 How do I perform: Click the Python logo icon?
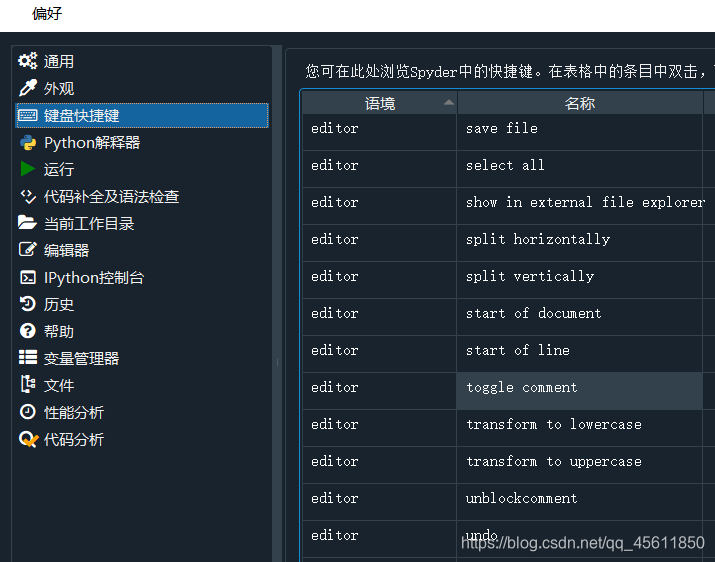28,143
